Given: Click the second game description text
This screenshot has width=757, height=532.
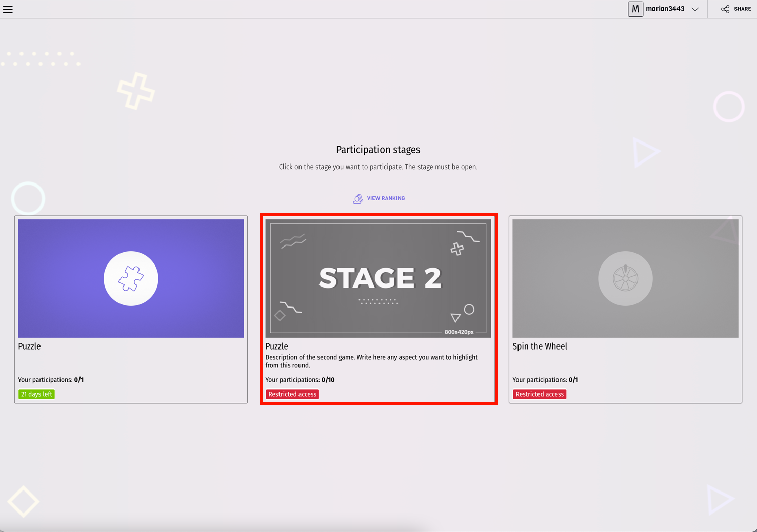Looking at the screenshot, I should coord(371,361).
